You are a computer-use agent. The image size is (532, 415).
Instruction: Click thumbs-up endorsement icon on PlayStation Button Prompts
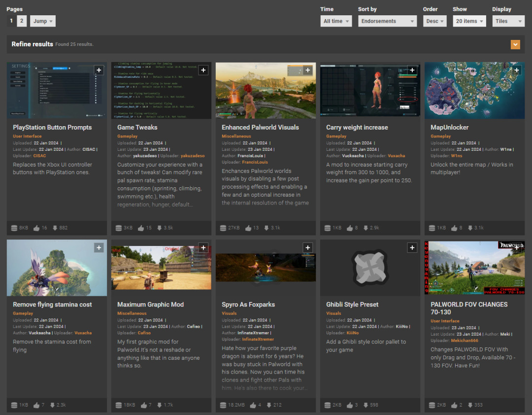36,228
